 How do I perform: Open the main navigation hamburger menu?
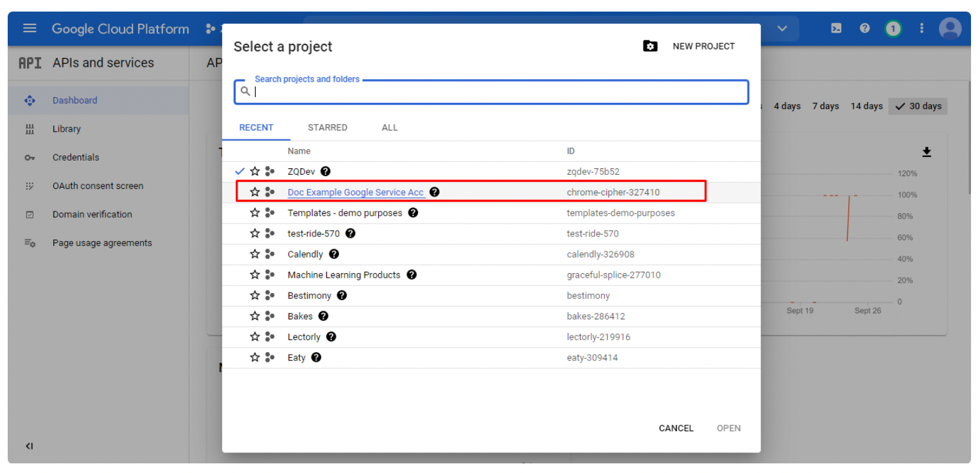coord(30,29)
